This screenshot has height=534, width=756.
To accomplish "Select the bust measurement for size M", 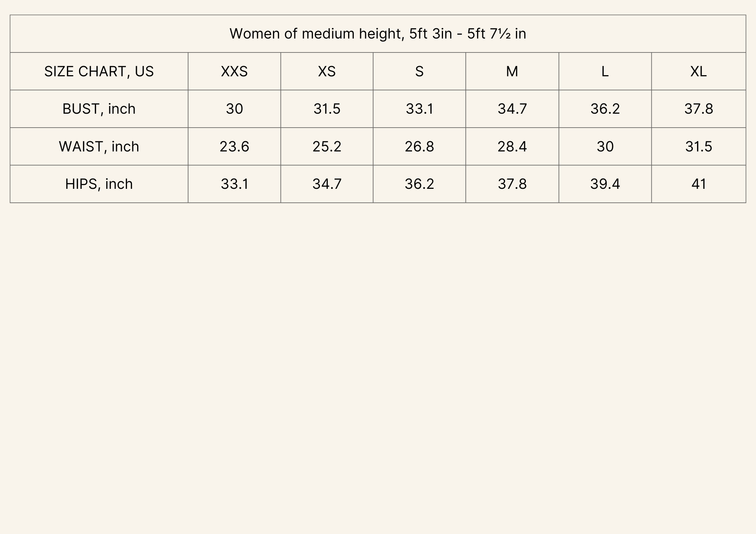I will coord(512,109).
